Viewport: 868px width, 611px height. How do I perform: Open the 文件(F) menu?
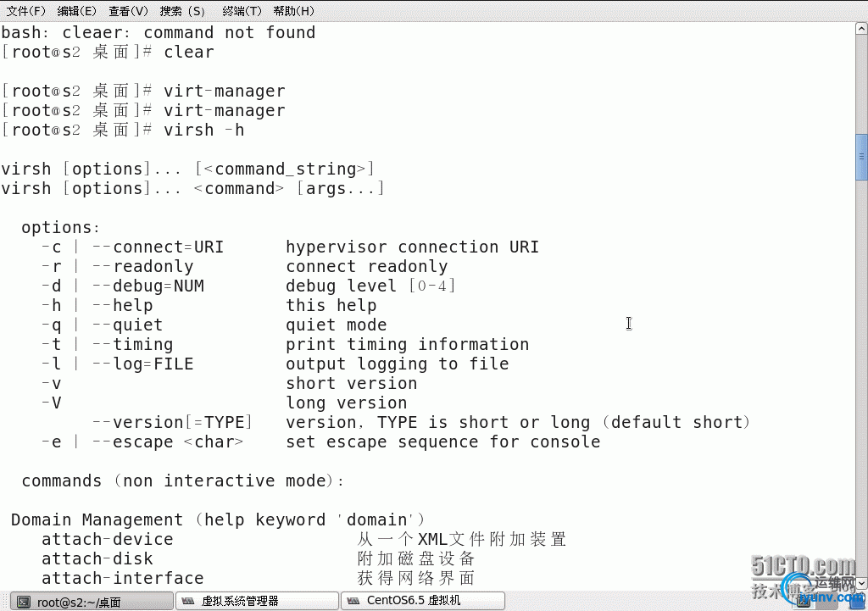point(25,11)
